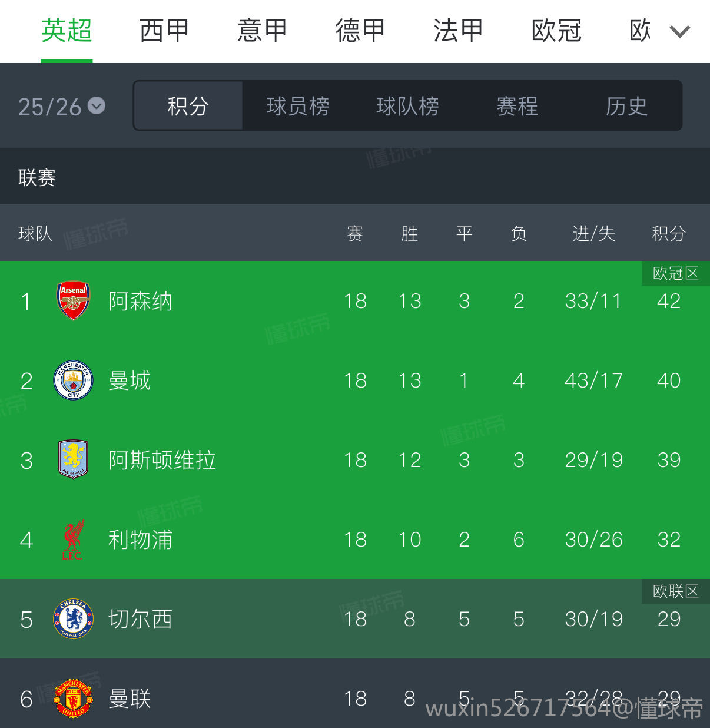Switch to 西甲 league tab
The height and width of the screenshot is (728, 710).
coord(164,31)
